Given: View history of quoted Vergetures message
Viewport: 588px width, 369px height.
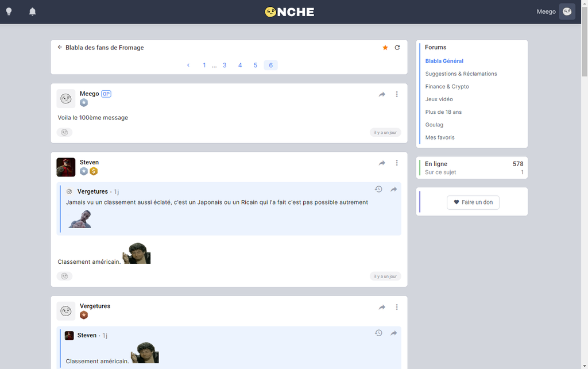Looking at the screenshot, I should [378, 189].
